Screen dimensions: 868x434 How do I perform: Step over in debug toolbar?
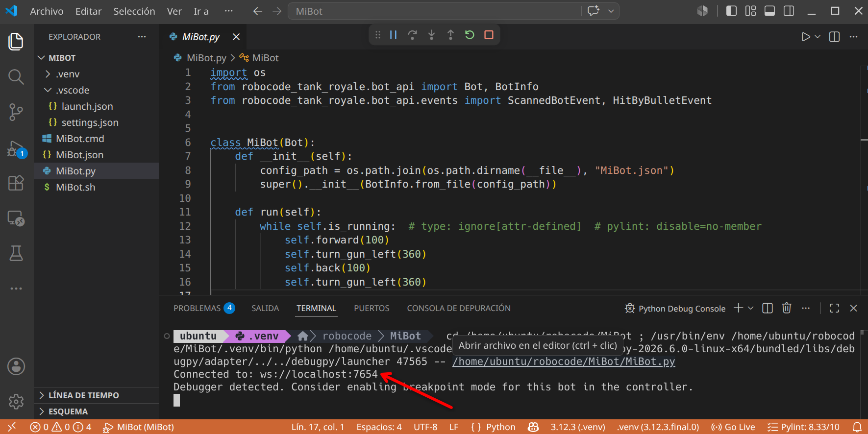tap(412, 35)
